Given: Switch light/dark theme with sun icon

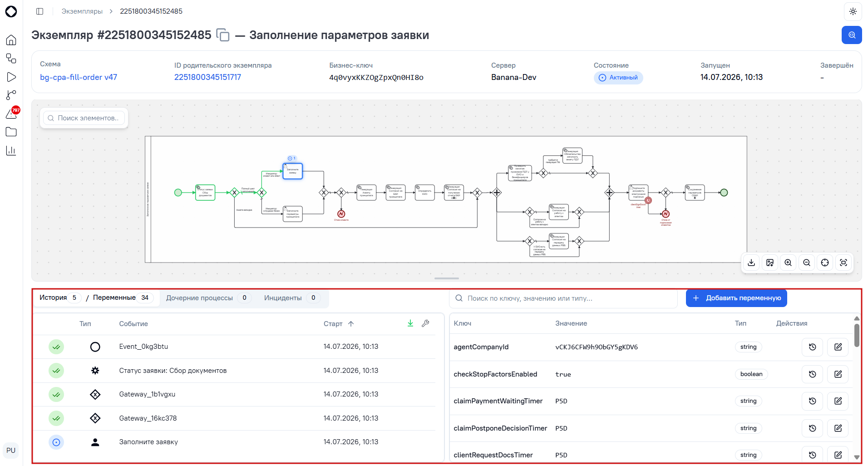Looking at the screenshot, I should point(853,11).
